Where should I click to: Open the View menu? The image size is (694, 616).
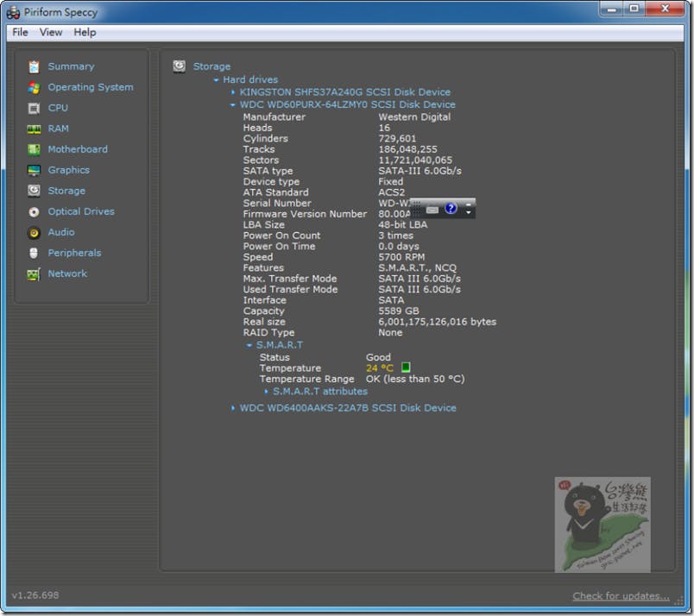click(x=51, y=32)
